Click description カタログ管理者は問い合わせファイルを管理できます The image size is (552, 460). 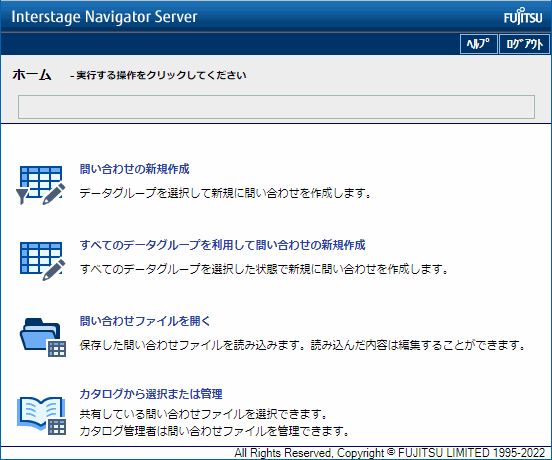pyautogui.click(x=214, y=431)
